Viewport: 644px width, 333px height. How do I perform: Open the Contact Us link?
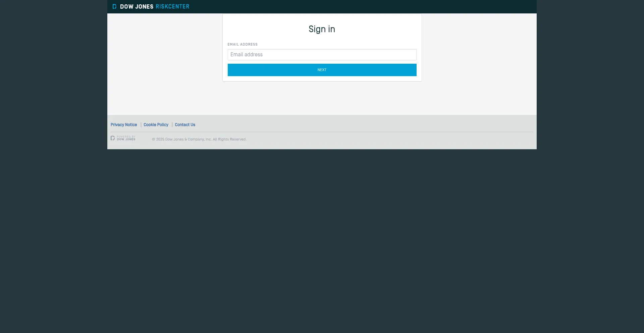click(185, 125)
